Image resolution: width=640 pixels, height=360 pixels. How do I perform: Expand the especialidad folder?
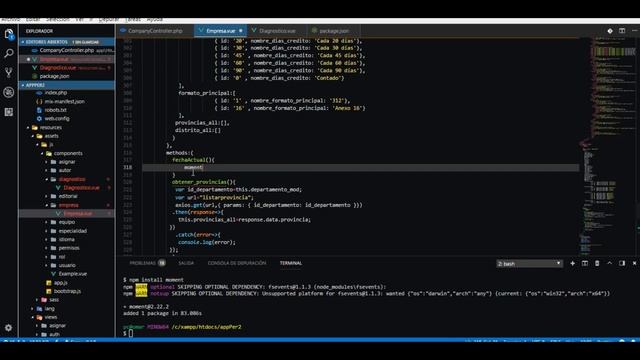[47, 231]
